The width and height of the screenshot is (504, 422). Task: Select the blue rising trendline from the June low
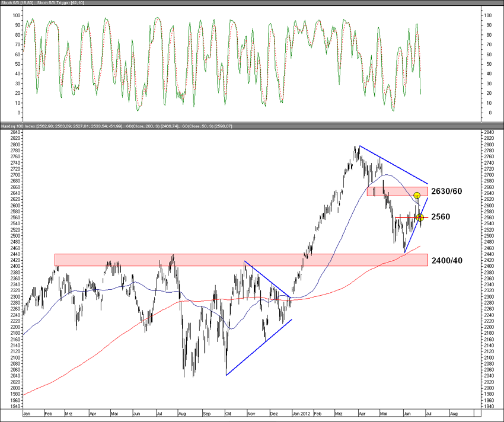(416, 225)
